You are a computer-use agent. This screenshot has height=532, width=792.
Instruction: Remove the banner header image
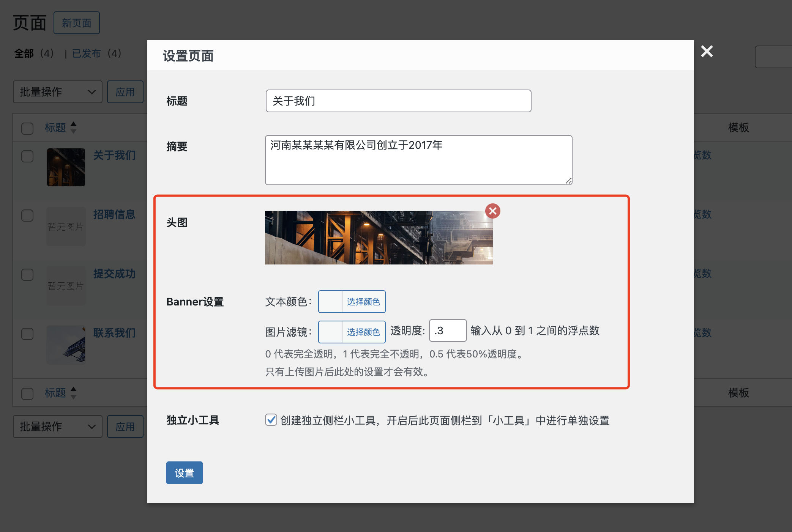click(492, 211)
